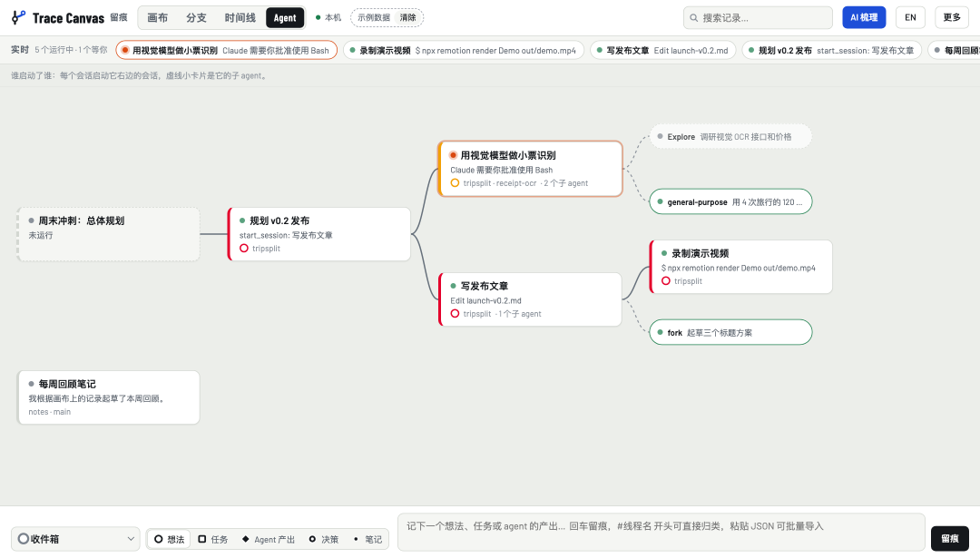980x558 pixels.
Task: Click text notes · main
Action: pyautogui.click(x=49, y=412)
